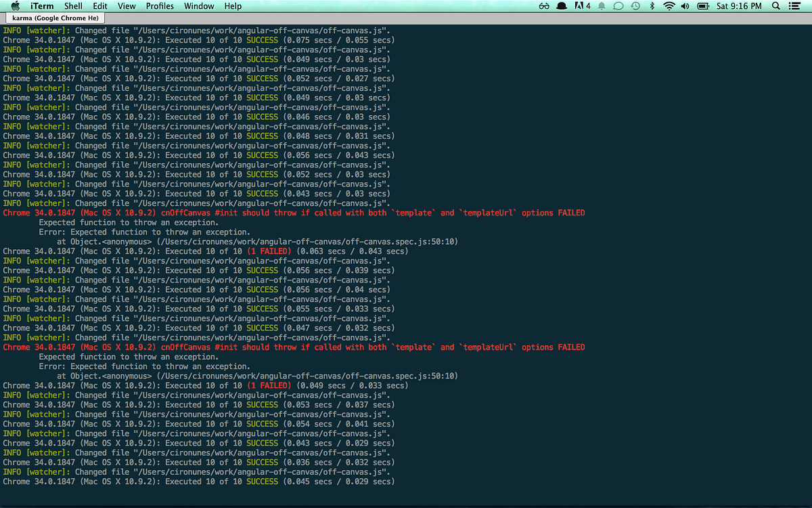Open the Window menu in iTerm
Image resolution: width=812 pixels, height=508 pixels.
click(x=199, y=6)
